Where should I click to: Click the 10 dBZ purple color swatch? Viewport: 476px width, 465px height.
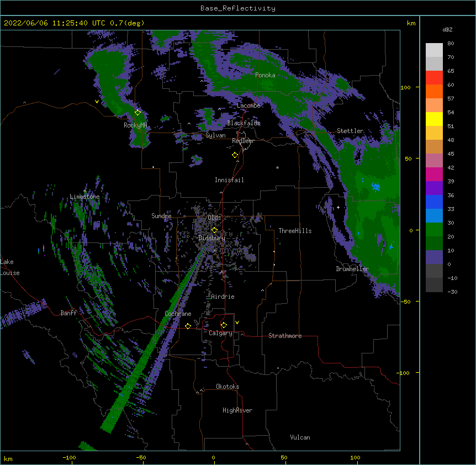pyautogui.click(x=434, y=257)
